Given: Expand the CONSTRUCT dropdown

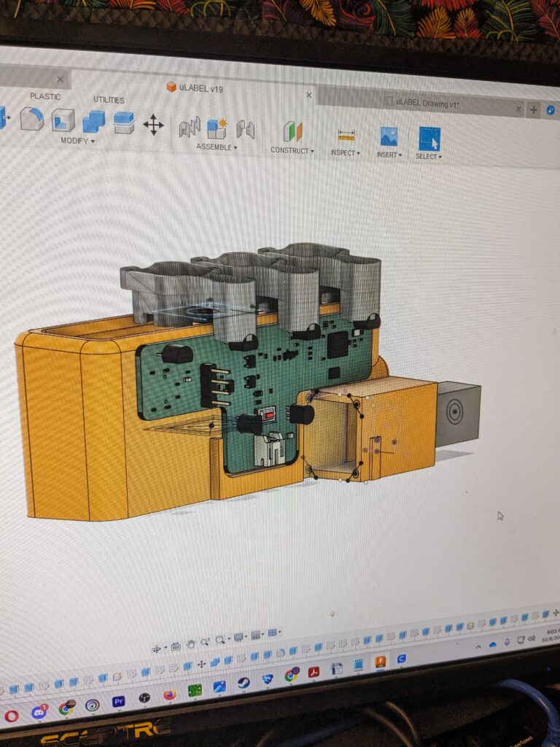Looking at the screenshot, I should 292,150.
